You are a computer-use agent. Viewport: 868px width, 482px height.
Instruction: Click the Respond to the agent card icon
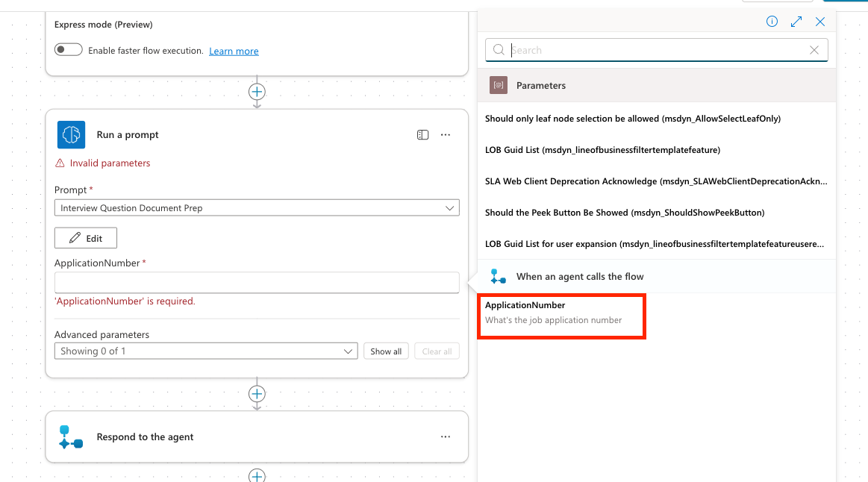(72, 437)
